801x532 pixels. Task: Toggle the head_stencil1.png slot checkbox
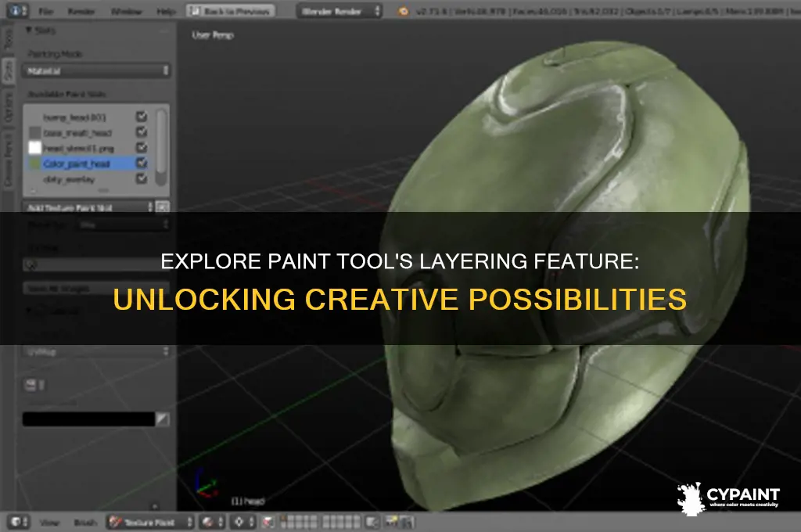(142, 148)
